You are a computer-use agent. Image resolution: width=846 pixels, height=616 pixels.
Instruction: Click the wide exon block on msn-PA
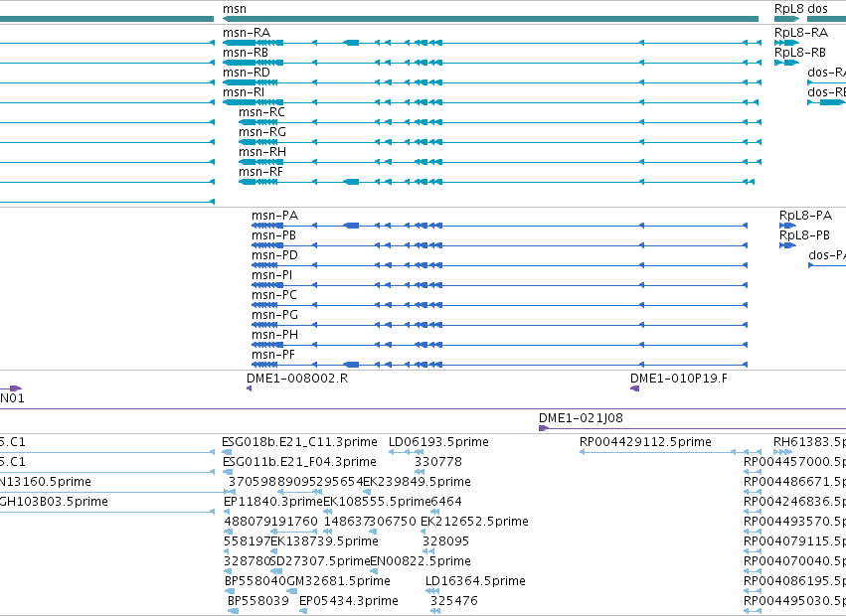352,226
